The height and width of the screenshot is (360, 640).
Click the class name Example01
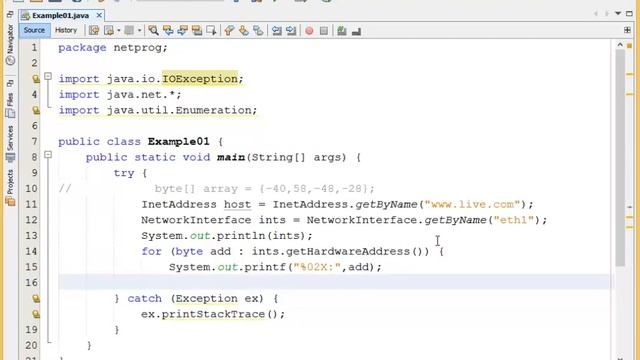[178, 142]
